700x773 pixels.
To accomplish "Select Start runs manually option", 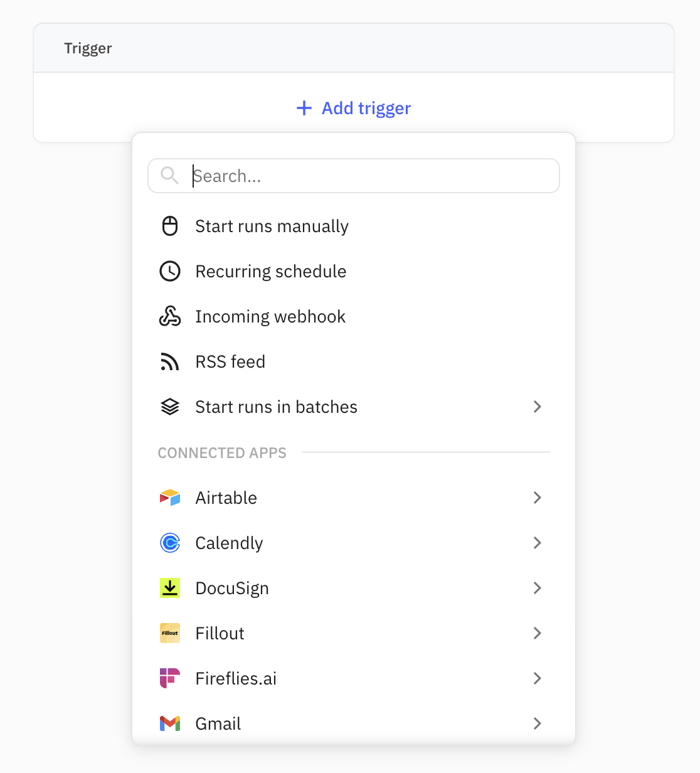I will point(272,226).
